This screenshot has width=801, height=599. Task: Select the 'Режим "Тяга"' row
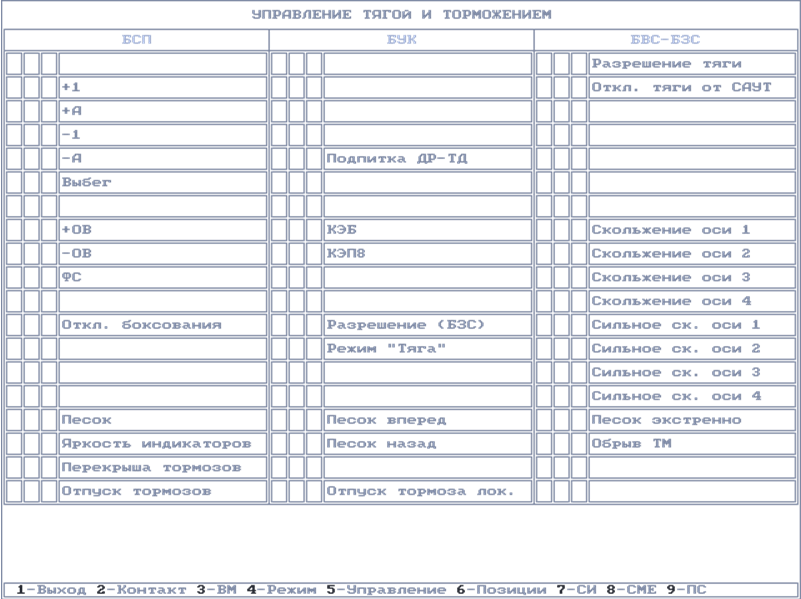428,349
